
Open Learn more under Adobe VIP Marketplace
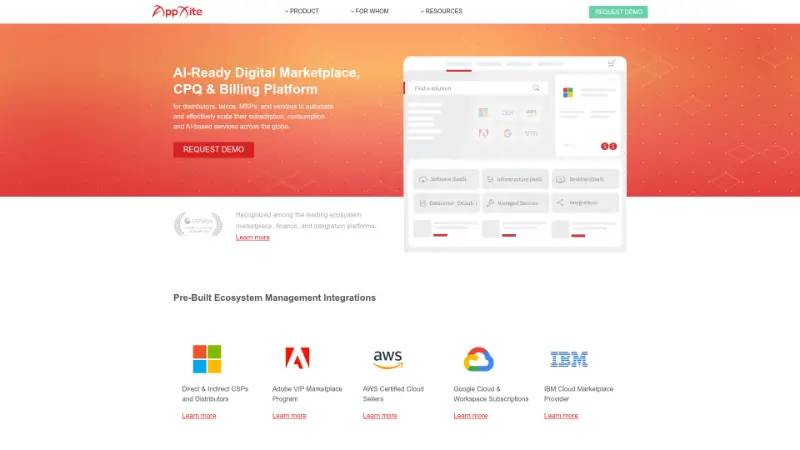tap(289, 416)
